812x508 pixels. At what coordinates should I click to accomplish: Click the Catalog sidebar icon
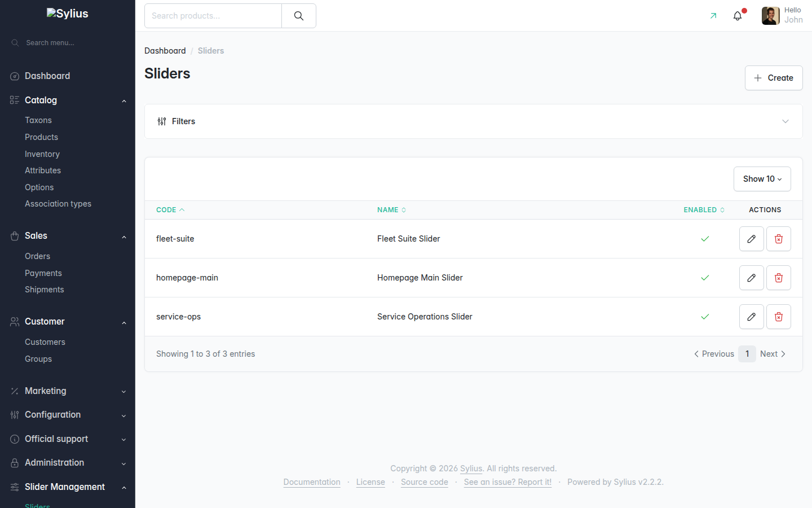point(15,100)
